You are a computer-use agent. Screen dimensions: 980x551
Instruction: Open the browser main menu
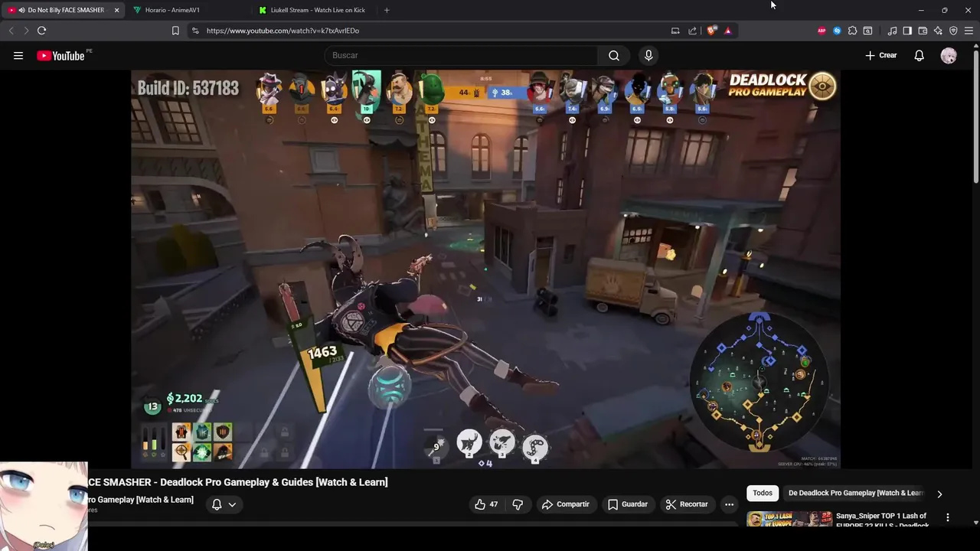click(x=969, y=31)
